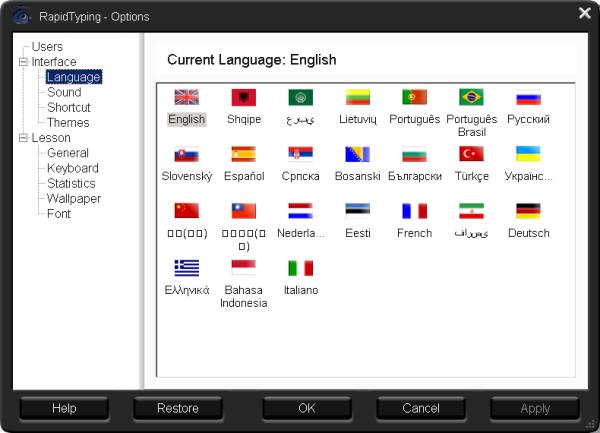The image size is (600, 433).
Task: Select the Български Bulgarian flag
Action: pos(414,154)
